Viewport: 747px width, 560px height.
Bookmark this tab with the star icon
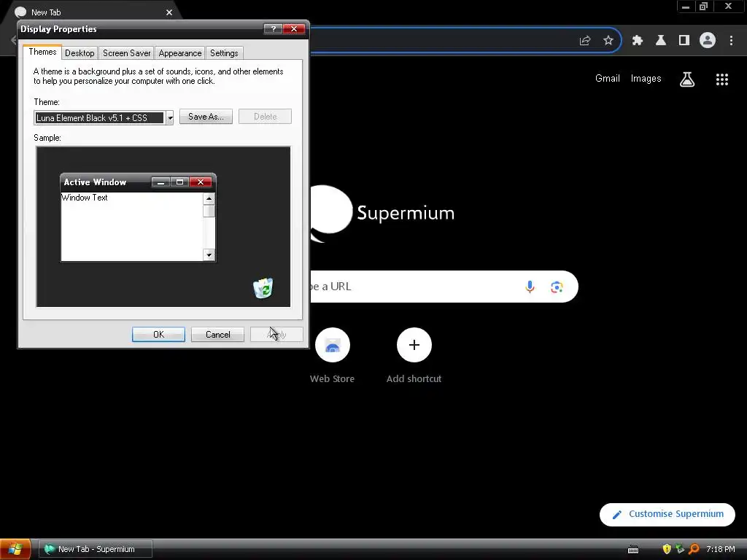[608, 41]
